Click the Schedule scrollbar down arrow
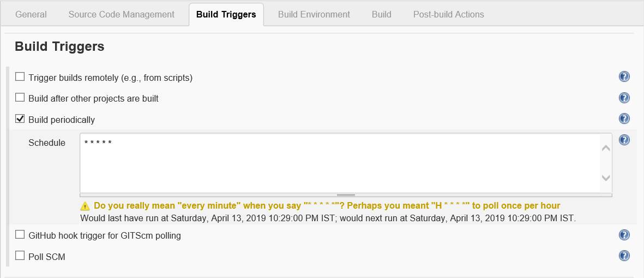The image size is (644, 278). point(606,178)
